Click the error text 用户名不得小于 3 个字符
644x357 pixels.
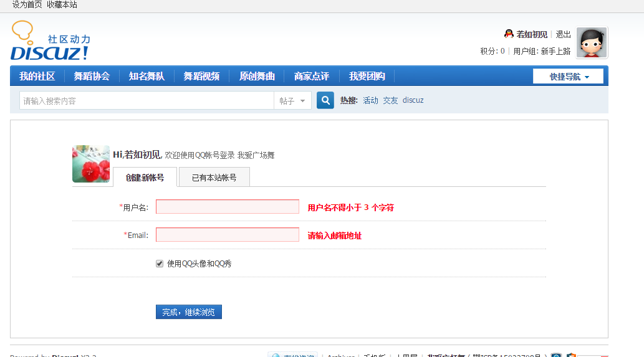point(351,207)
